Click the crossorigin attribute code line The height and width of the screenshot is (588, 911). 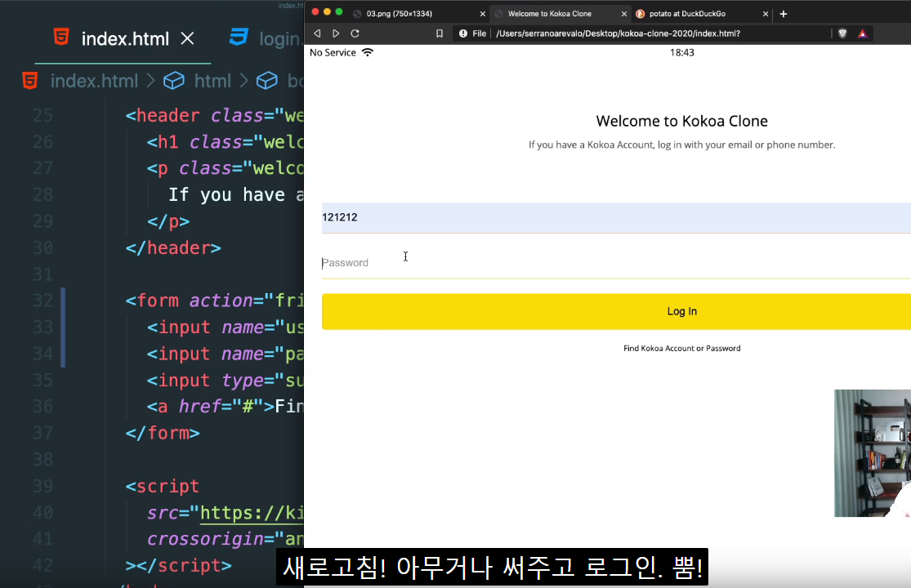pos(225,539)
